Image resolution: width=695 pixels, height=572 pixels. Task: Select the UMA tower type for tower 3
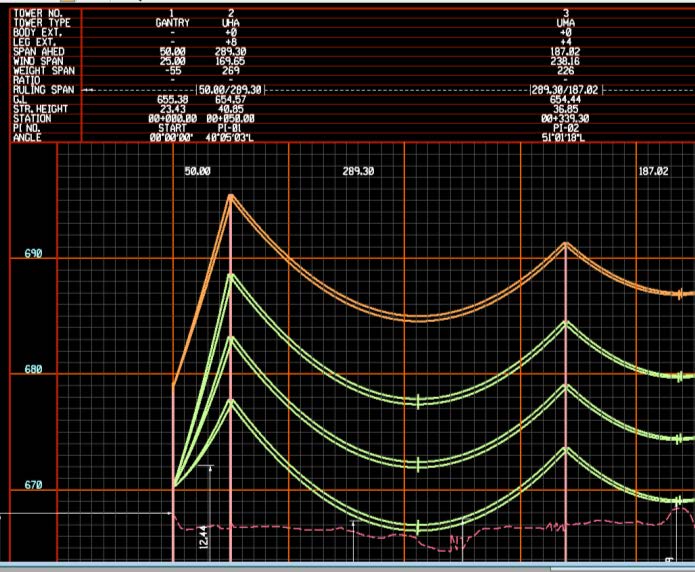click(x=566, y=21)
